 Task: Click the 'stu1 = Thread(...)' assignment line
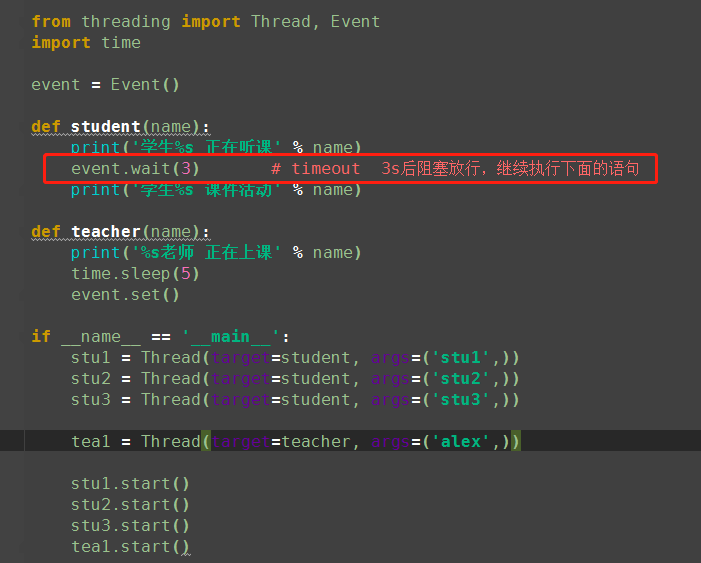(295, 358)
